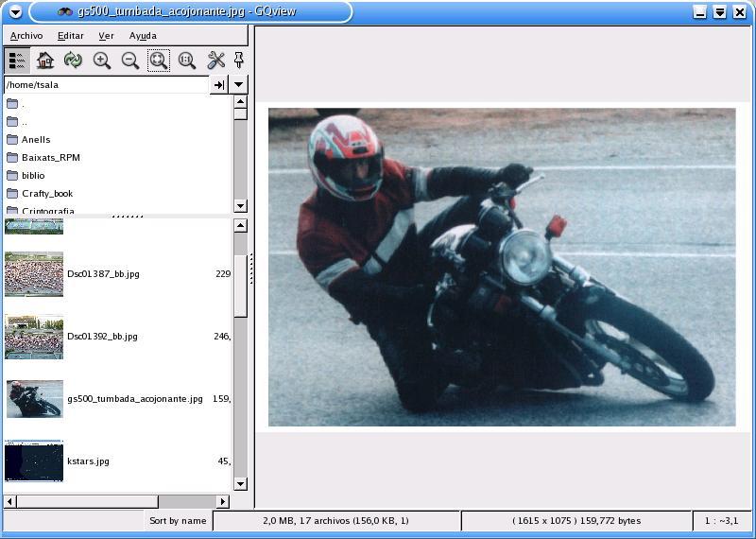This screenshot has width=756, height=539.
Task: Click the horizontal scrollbar thumb
Action: click(x=87, y=501)
